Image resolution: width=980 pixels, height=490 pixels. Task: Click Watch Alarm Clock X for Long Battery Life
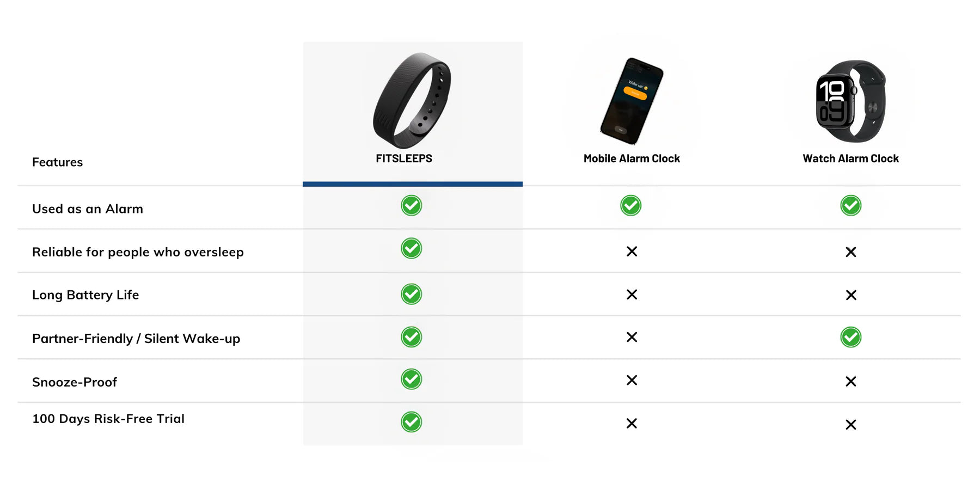[851, 295]
